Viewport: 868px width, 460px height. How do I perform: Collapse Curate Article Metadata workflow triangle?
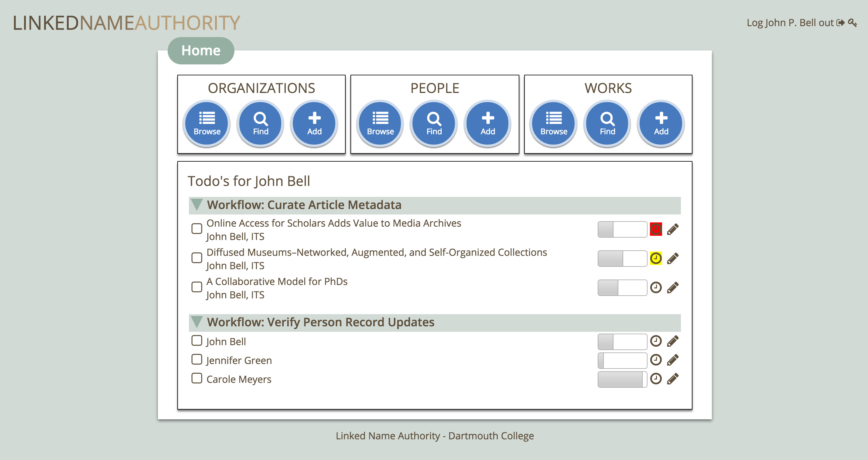tap(197, 204)
